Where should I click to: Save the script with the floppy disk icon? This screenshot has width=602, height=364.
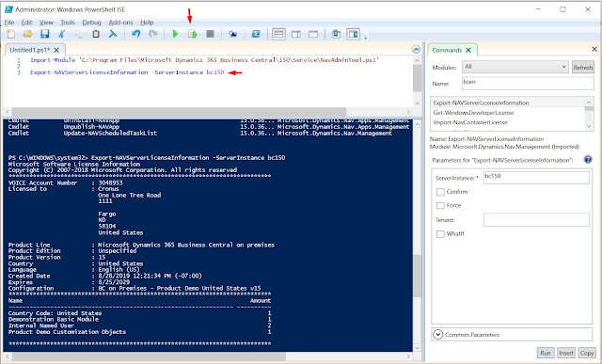tap(45, 34)
